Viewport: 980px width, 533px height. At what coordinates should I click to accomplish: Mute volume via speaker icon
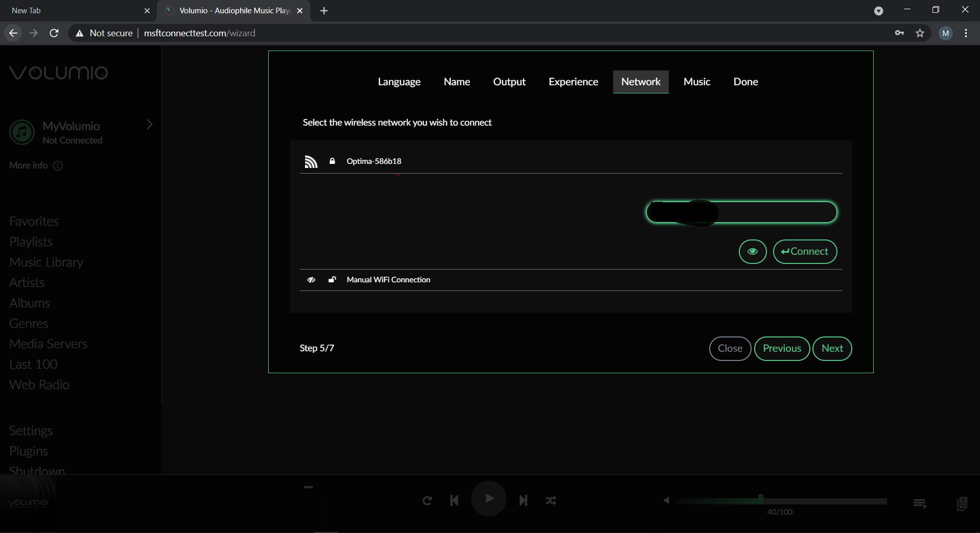[666, 500]
